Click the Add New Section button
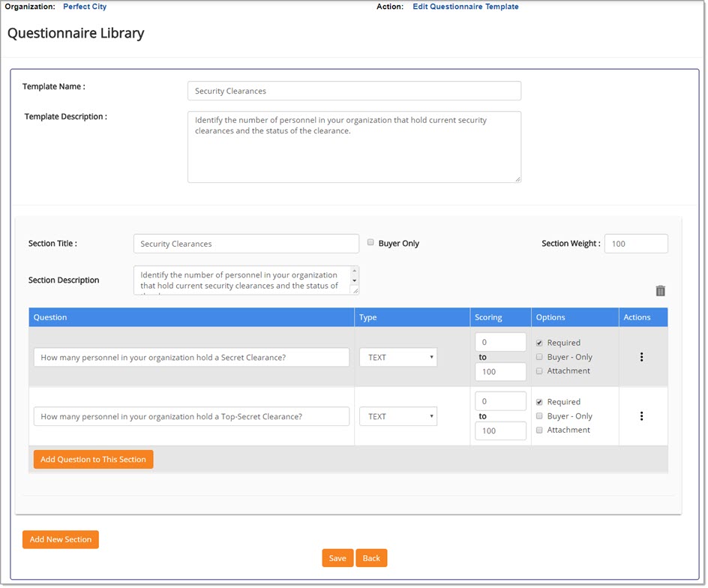 coord(60,539)
